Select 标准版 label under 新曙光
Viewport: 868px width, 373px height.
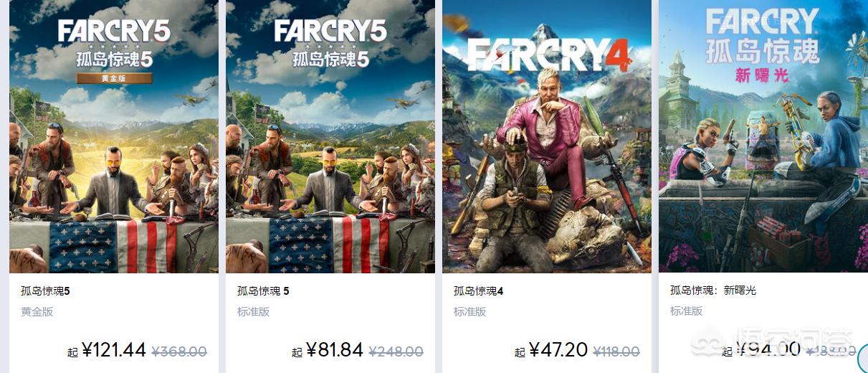687,311
